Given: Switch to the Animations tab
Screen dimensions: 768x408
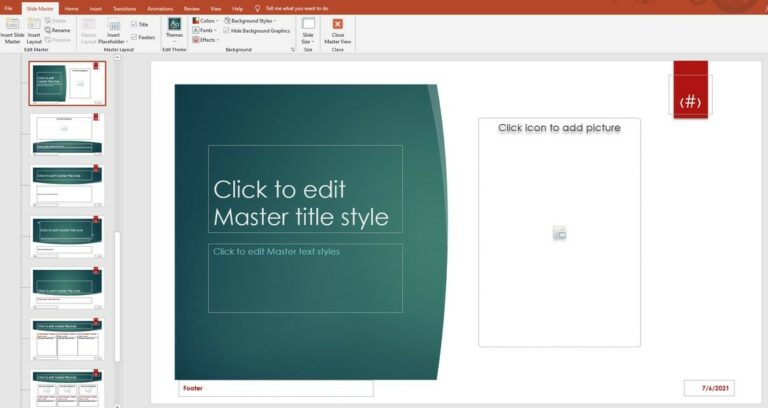Looking at the screenshot, I should (x=160, y=8).
